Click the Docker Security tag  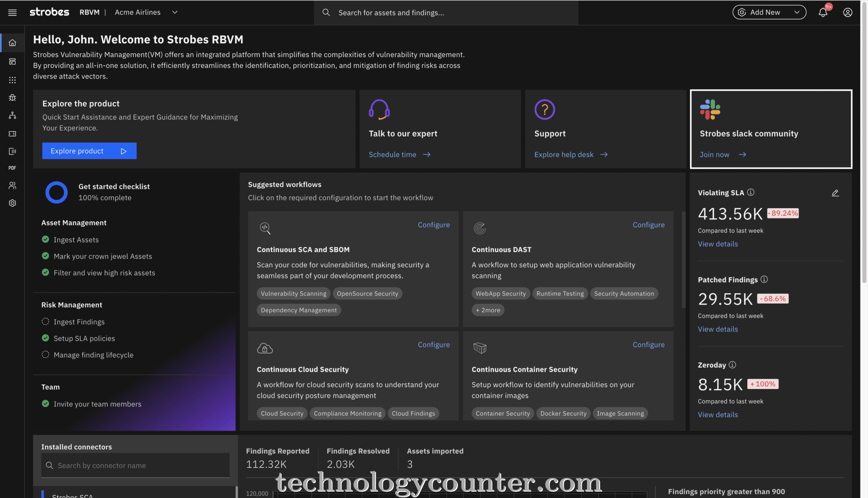563,413
